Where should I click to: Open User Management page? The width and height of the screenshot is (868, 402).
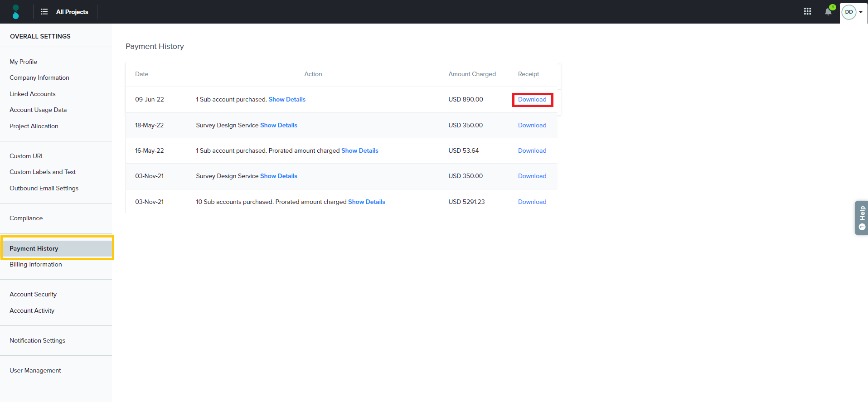pyautogui.click(x=35, y=370)
